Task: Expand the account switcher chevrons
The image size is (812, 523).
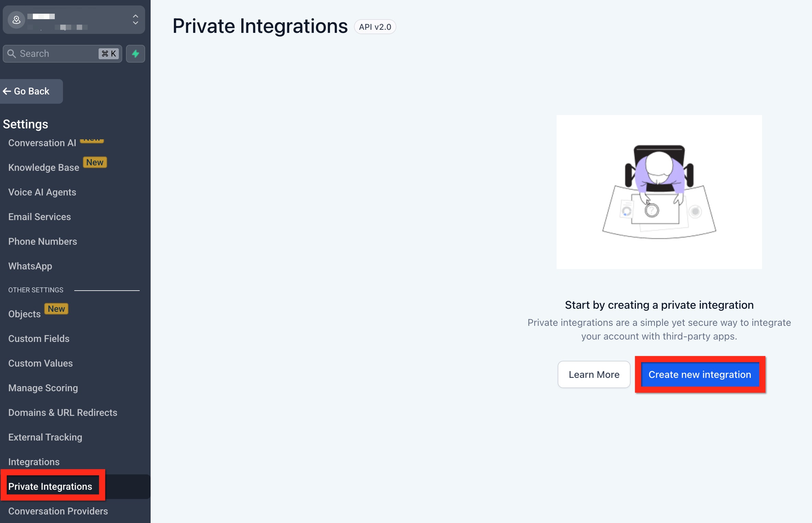Action: (x=136, y=20)
